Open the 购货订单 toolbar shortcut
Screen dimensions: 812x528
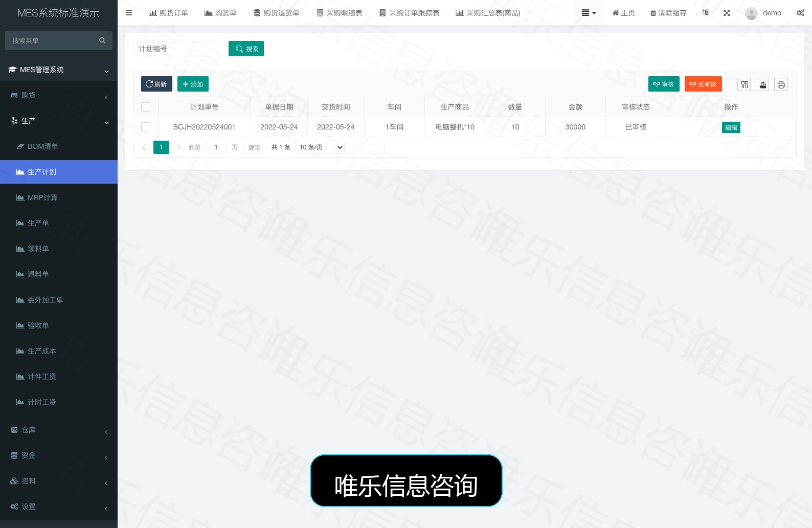168,13
